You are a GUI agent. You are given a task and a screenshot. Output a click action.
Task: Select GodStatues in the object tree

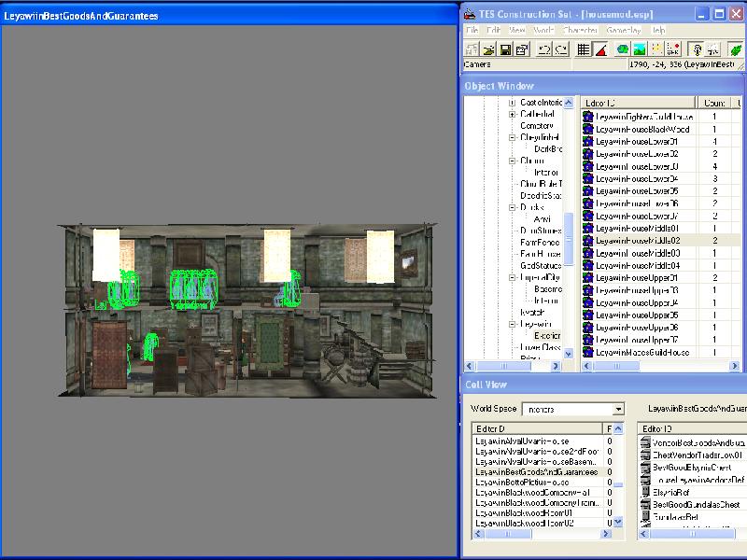click(541, 266)
